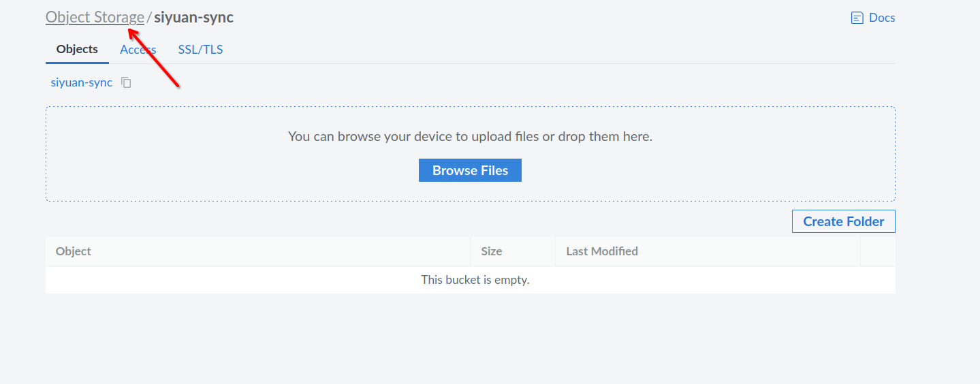Screen dimensions: 980x384
Task: Click the blank rightmost table column header
Action: pyautogui.click(x=877, y=251)
